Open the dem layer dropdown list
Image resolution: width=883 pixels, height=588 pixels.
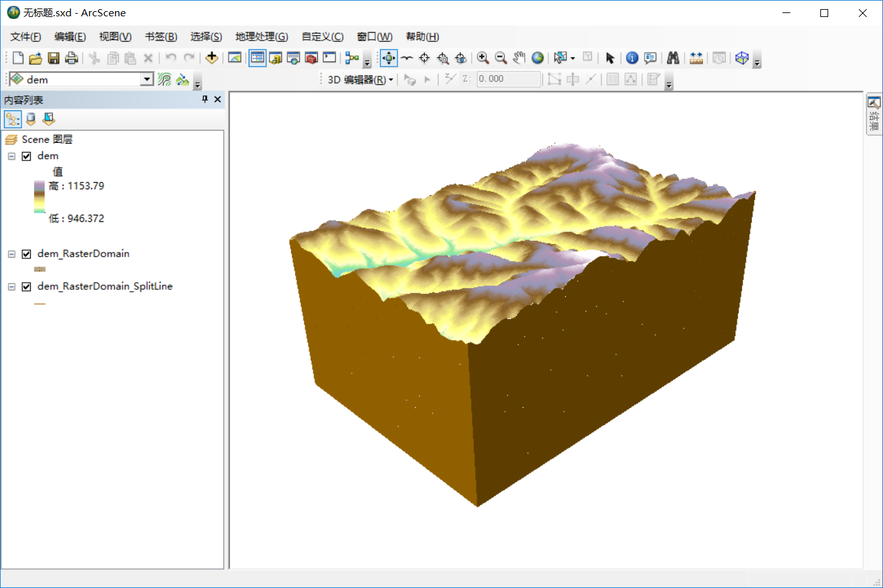[x=147, y=79]
